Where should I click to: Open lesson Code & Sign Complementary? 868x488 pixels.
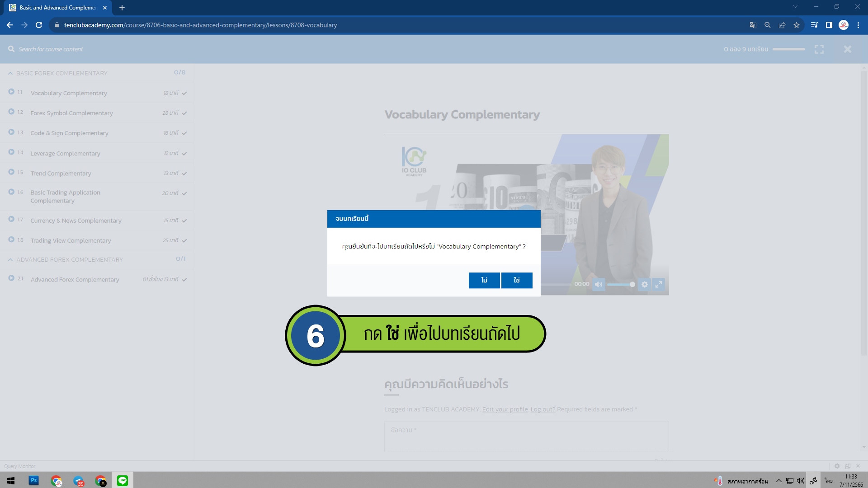(69, 133)
